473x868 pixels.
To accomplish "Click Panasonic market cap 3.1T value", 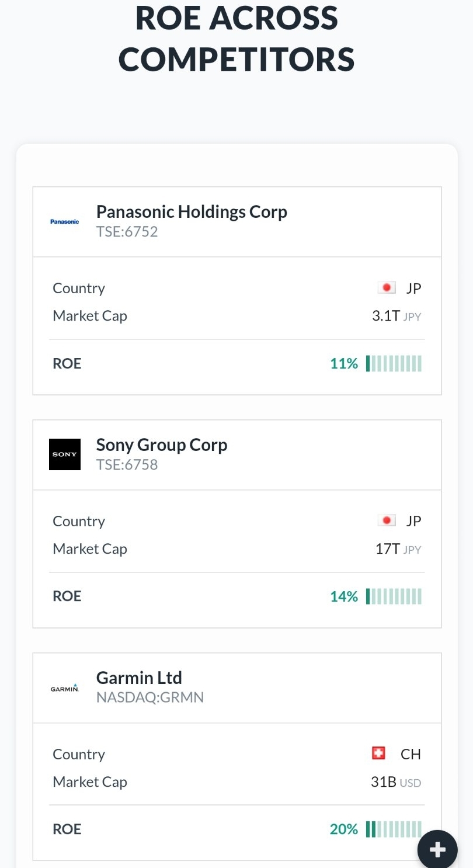I will (x=386, y=316).
